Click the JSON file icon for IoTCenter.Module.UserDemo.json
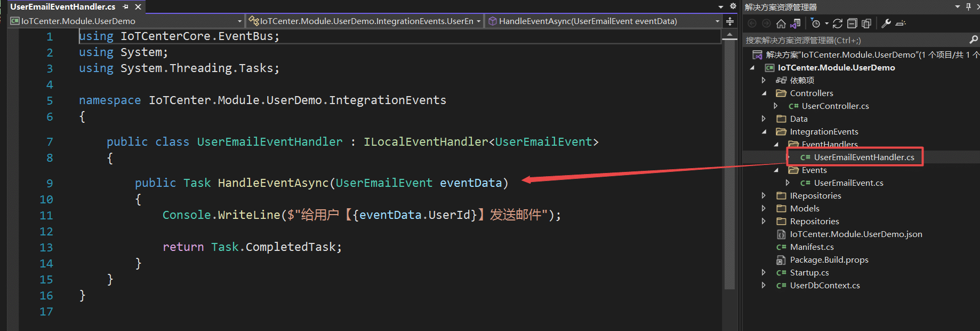Screen dimensions: 980x331 pos(781,234)
